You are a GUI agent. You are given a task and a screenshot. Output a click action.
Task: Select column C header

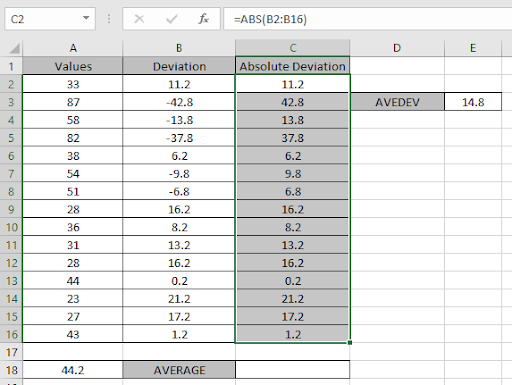click(x=293, y=48)
